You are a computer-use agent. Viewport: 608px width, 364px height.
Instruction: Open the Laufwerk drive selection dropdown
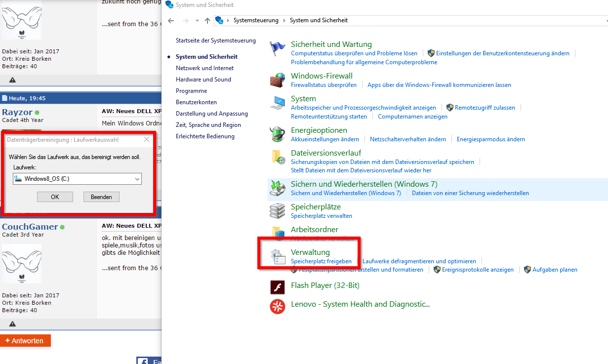click(x=78, y=179)
